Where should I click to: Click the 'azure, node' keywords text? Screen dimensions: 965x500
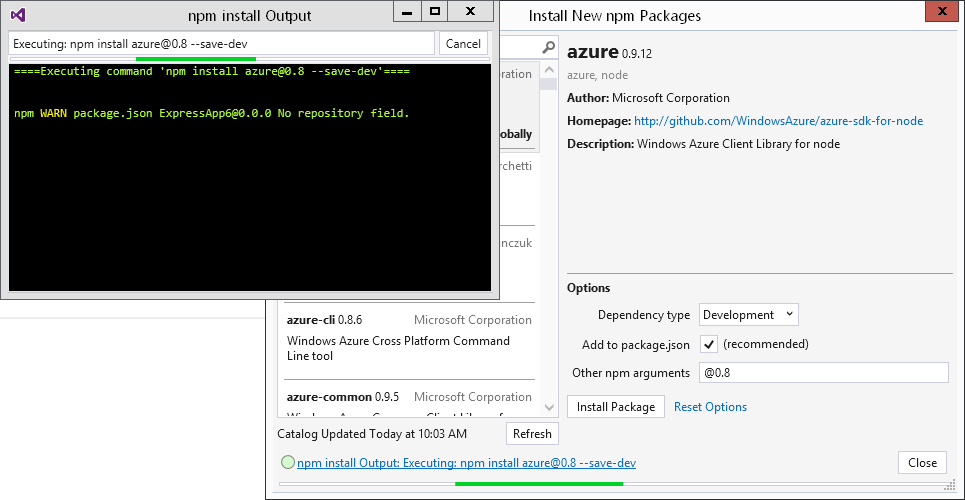point(598,75)
